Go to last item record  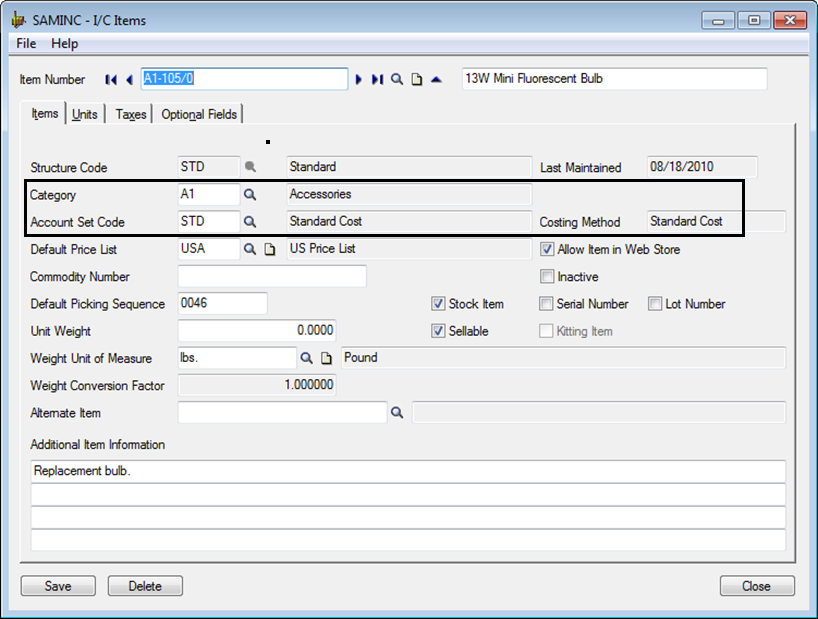pos(377,79)
